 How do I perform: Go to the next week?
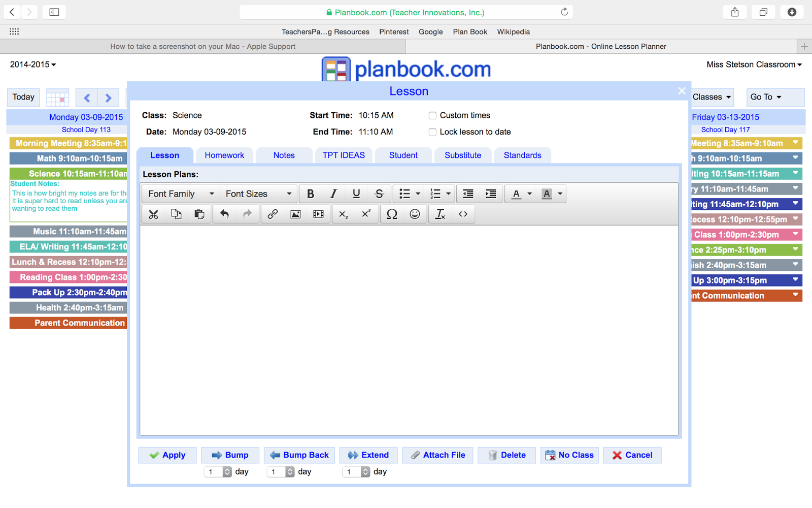108,98
